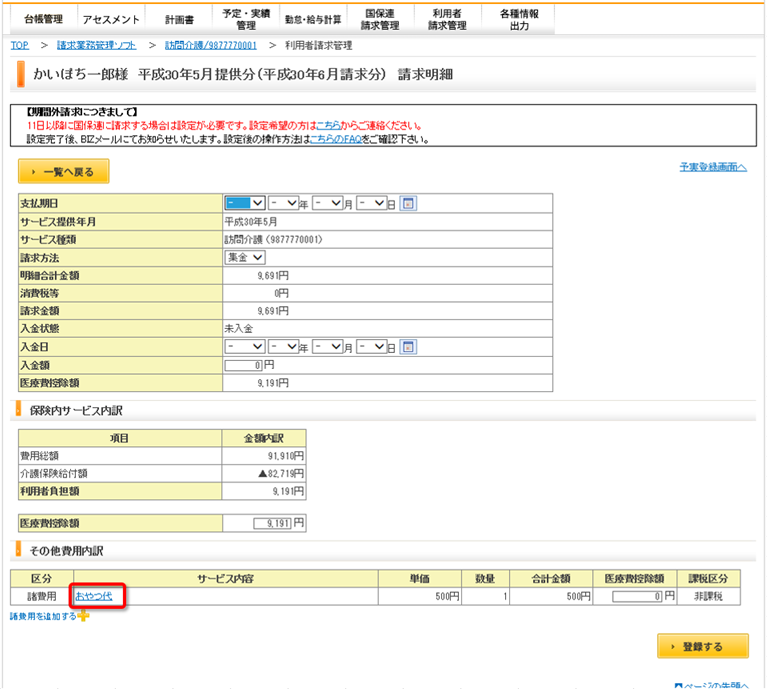Click 医療費控除額 field showing 9,191

tap(272, 523)
